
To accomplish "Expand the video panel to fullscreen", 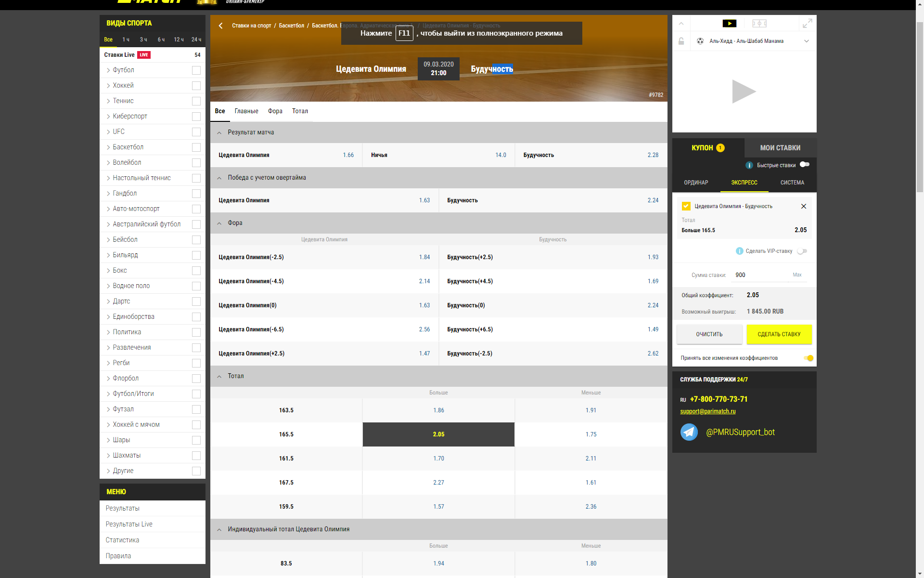I will point(808,23).
